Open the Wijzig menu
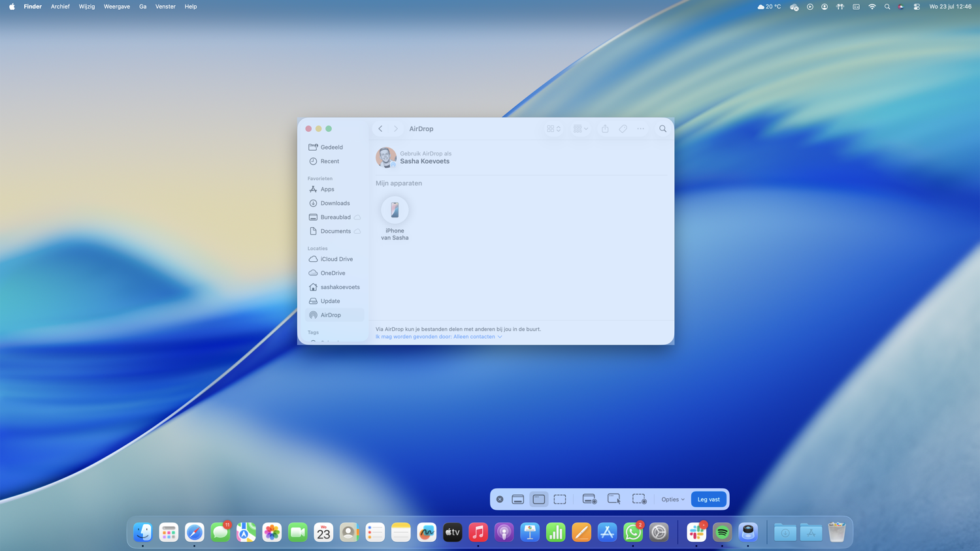Screen dimensions: 980x551 point(87,7)
